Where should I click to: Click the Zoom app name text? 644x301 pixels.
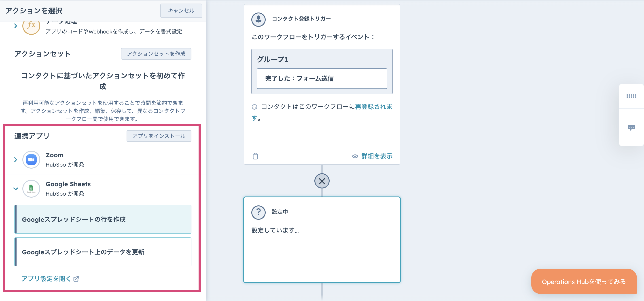(55, 155)
